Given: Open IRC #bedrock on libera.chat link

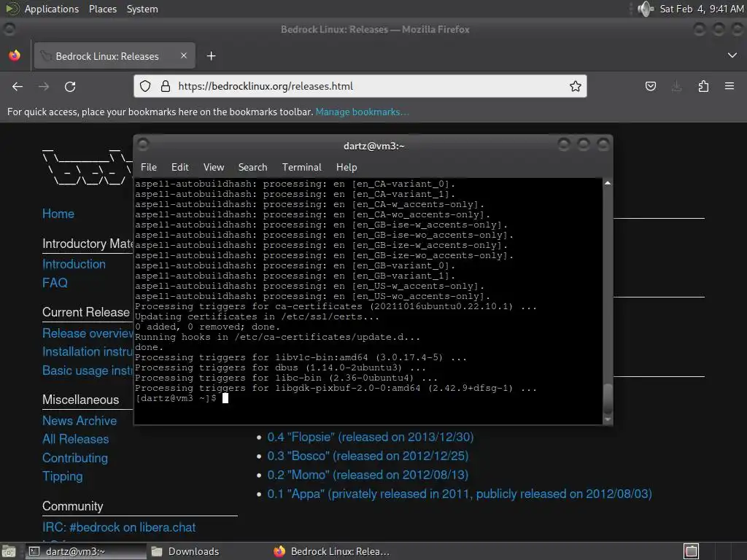Looking at the screenshot, I should click(119, 528).
